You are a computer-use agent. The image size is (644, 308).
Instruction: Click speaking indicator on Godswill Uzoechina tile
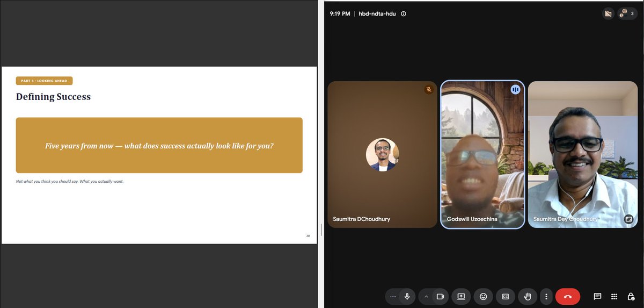click(x=515, y=90)
